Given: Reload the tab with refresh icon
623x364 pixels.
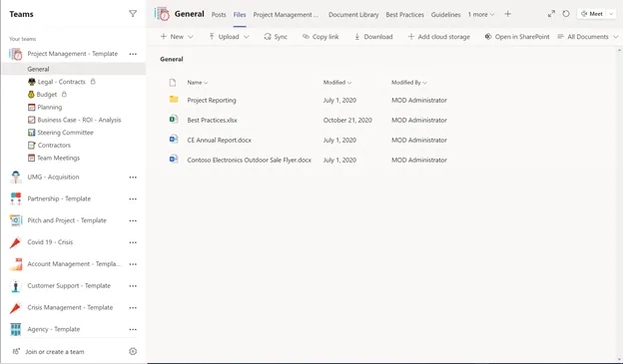Looking at the screenshot, I should 566,14.
